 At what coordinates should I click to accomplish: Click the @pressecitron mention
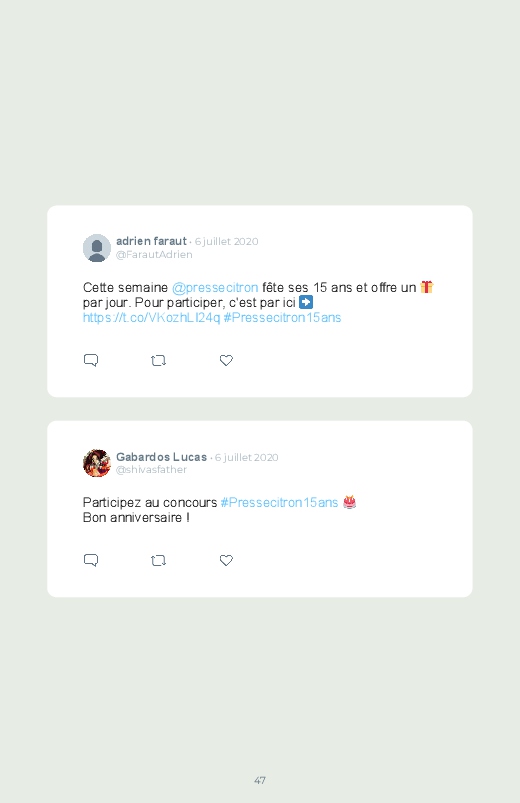[215, 288]
